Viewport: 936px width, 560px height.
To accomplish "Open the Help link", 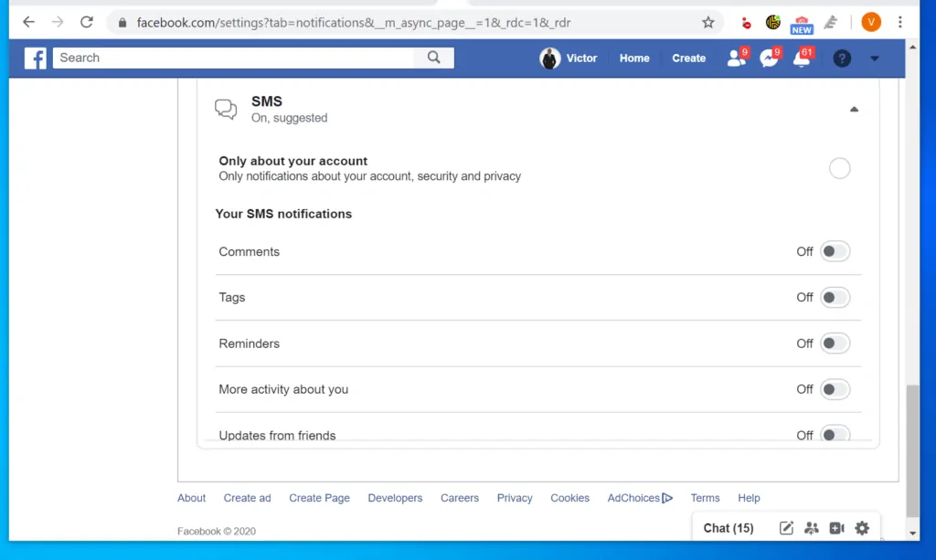I will (749, 498).
